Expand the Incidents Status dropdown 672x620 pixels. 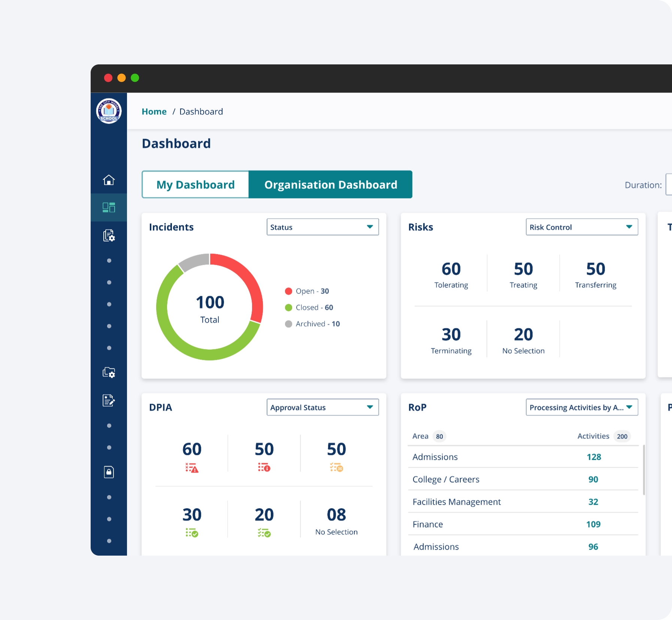click(x=323, y=227)
